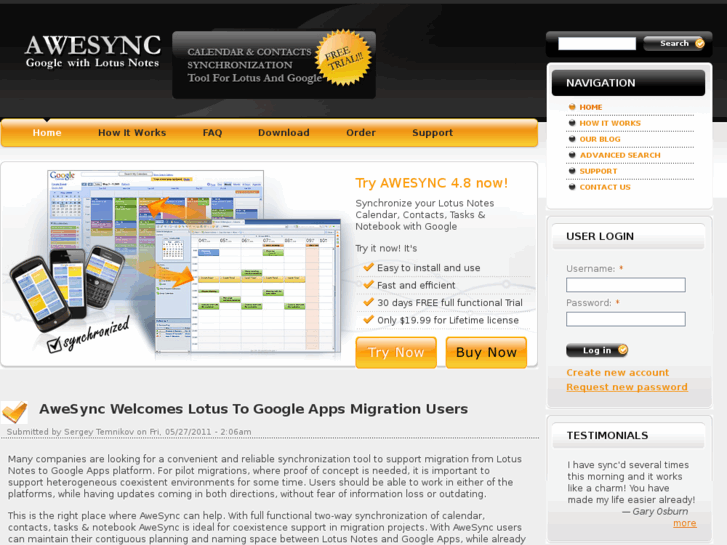The image size is (727, 545).
Task: Open HOW IT WORKS in sidebar navigation
Action: (610, 123)
